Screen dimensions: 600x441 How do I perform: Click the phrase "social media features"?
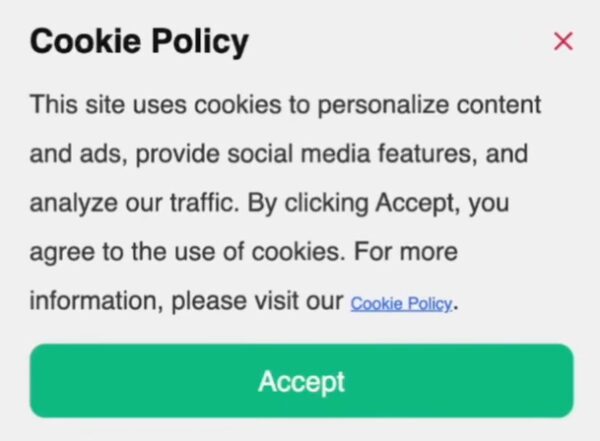(356, 155)
